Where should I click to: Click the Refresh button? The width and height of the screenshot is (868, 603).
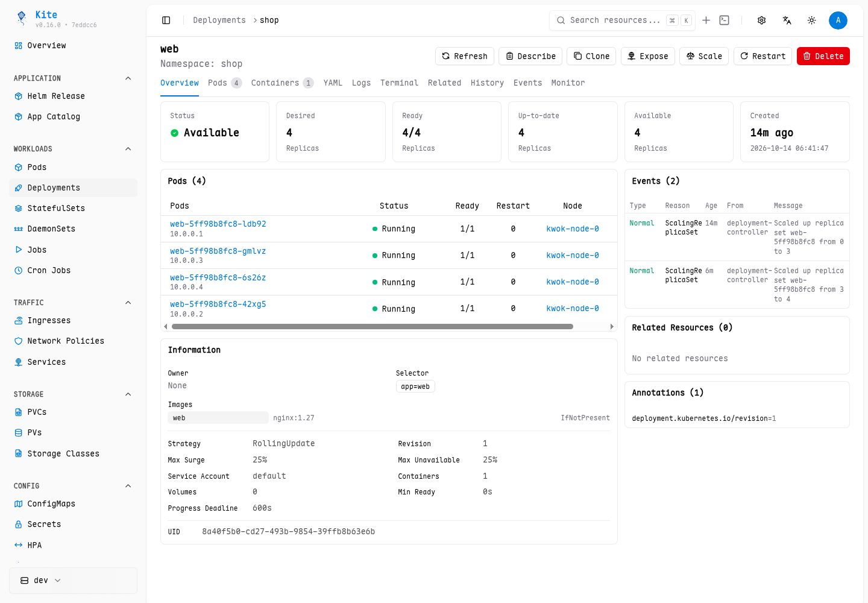tap(465, 56)
